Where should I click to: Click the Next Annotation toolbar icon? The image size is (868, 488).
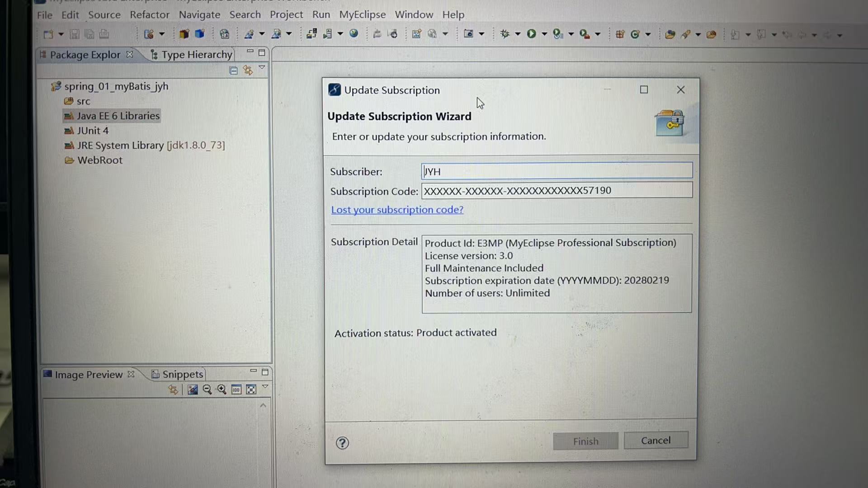click(x=735, y=34)
